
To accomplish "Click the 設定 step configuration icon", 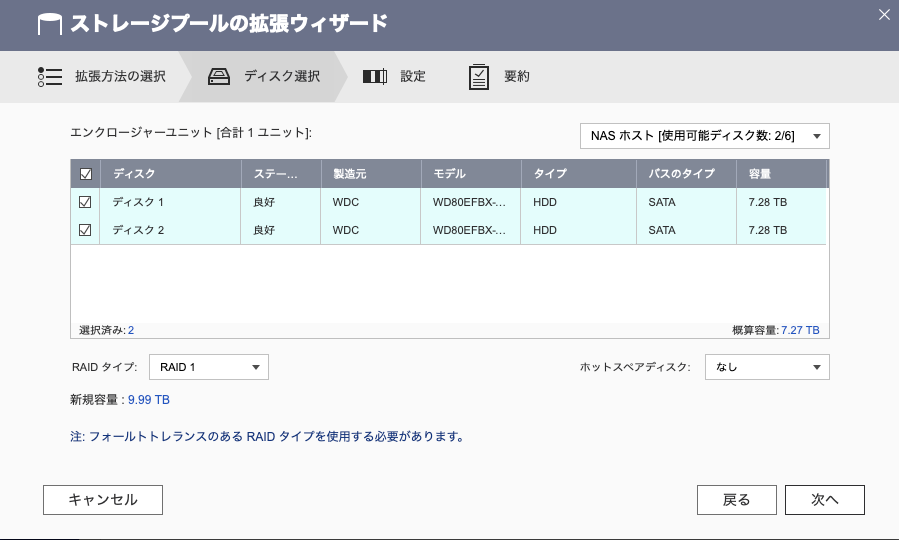I will pyautogui.click(x=375, y=76).
